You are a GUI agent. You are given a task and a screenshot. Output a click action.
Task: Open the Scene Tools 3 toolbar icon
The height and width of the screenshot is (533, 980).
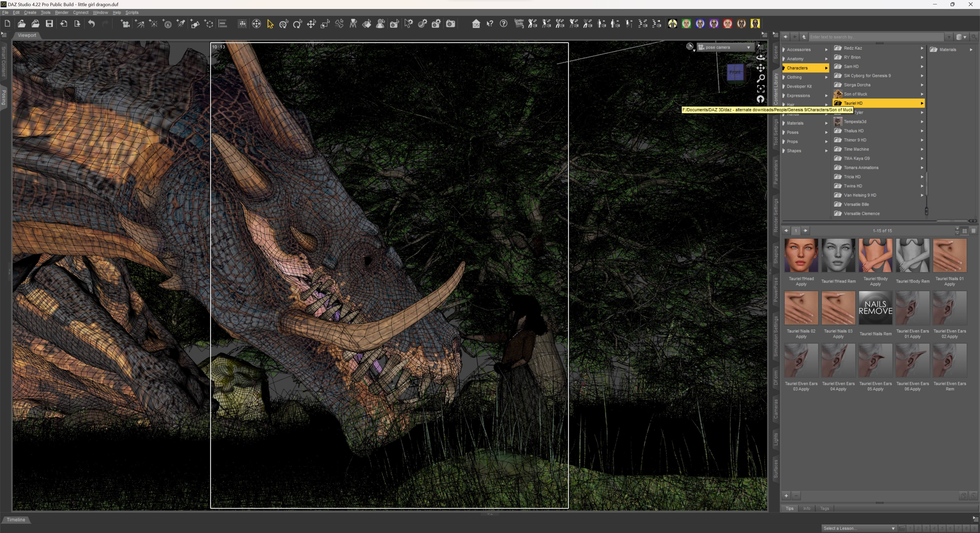[x=519, y=23]
